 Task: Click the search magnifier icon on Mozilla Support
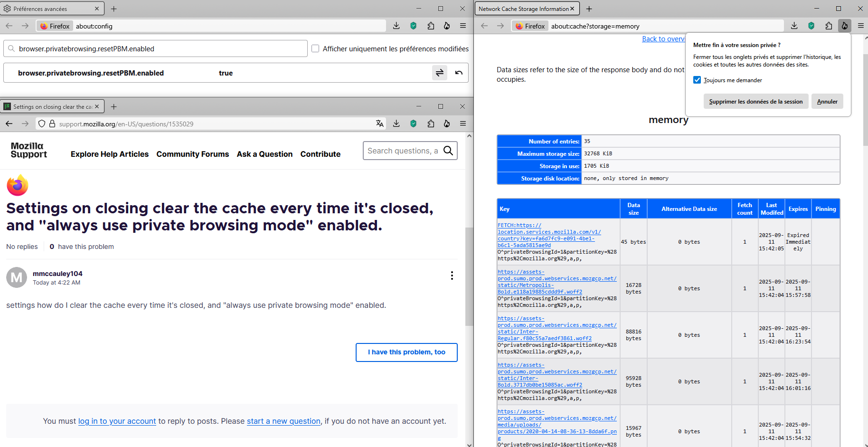click(x=448, y=151)
